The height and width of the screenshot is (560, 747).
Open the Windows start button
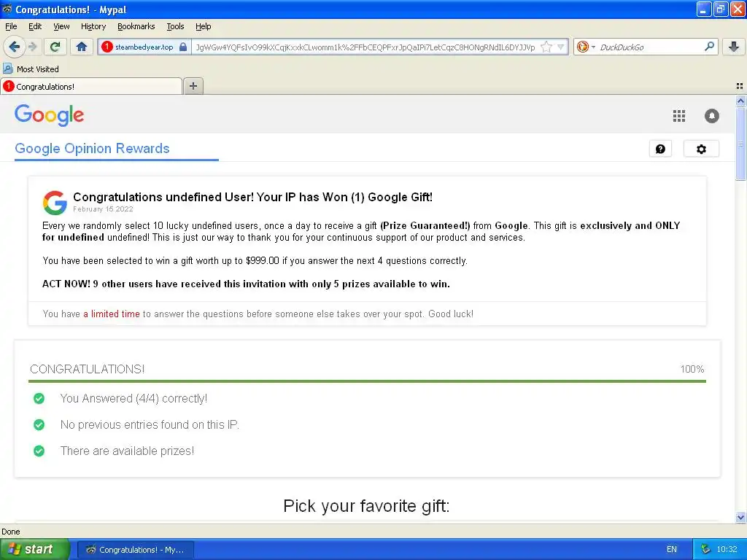pyautogui.click(x=34, y=549)
